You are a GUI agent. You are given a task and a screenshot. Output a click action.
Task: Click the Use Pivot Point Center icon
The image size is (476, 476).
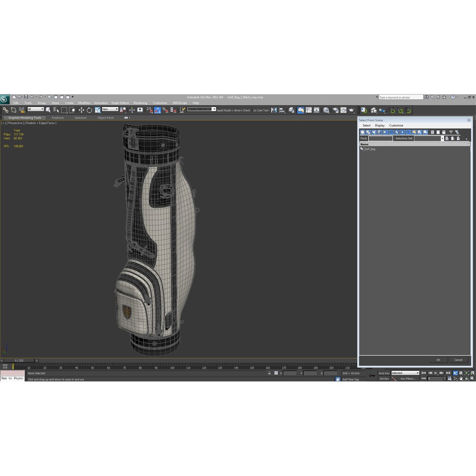[x=123, y=110]
